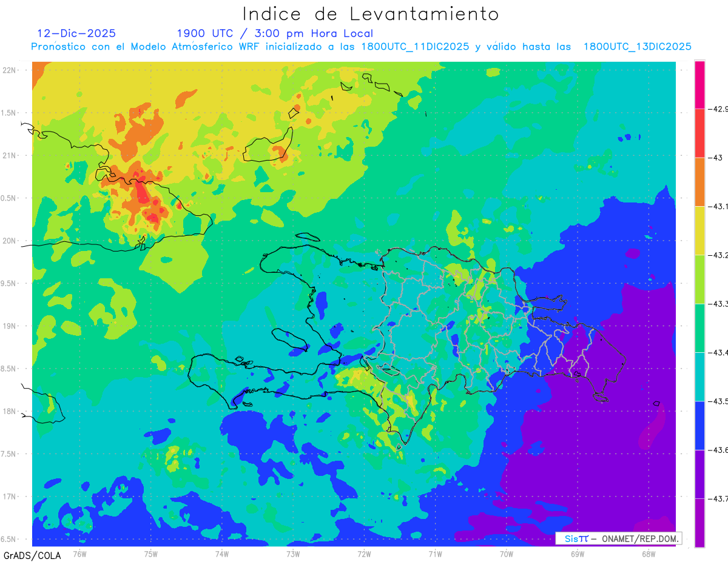Pick the red swatch between -42.9 and -43
This screenshot has width=728, height=562.
699,133
